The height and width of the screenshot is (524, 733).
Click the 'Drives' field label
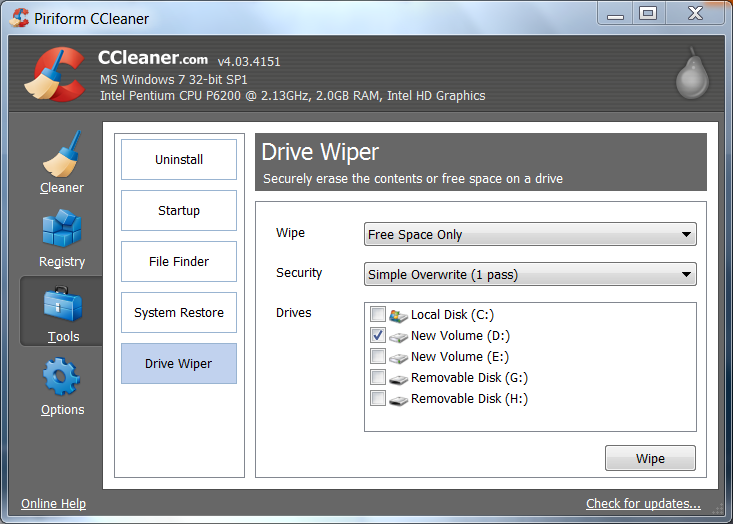click(x=294, y=313)
